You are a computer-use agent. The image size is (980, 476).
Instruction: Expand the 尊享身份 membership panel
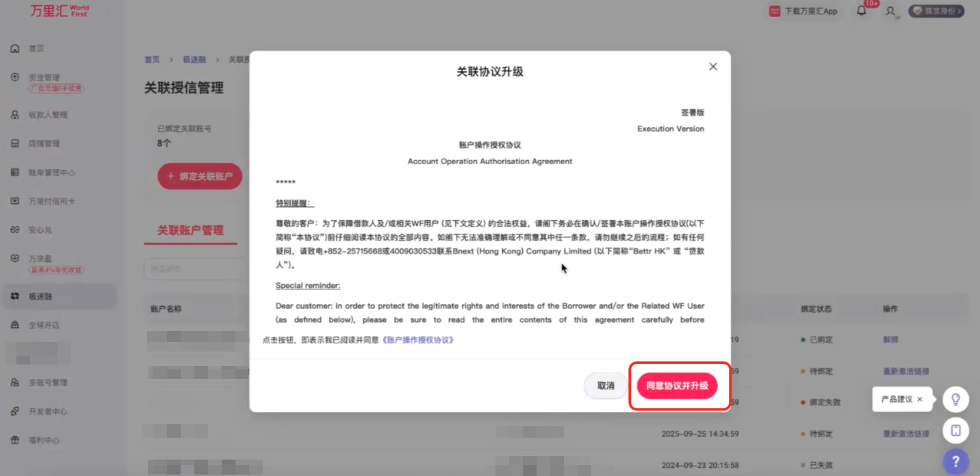tap(936, 11)
